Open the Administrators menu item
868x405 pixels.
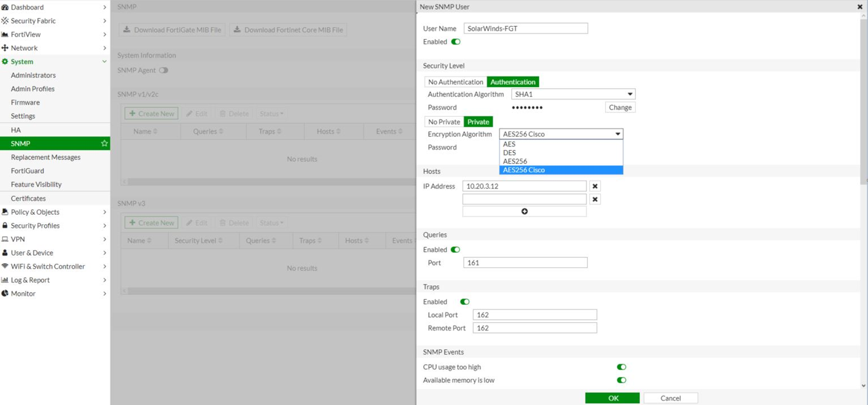[x=34, y=76]
